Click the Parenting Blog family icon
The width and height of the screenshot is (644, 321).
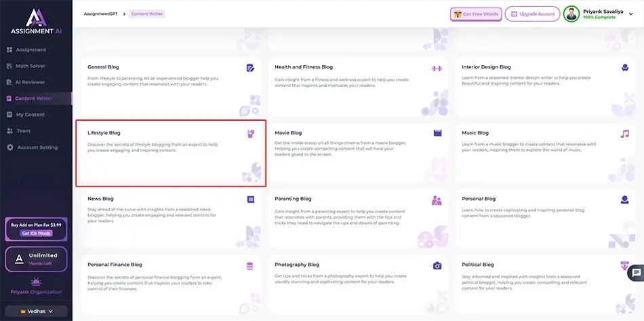[437, 200]
